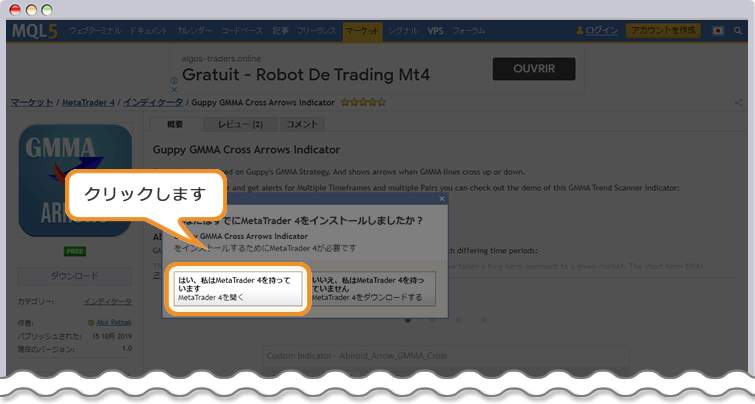
Task: Close the advertisement with X icon
Action: coord(174,90)
